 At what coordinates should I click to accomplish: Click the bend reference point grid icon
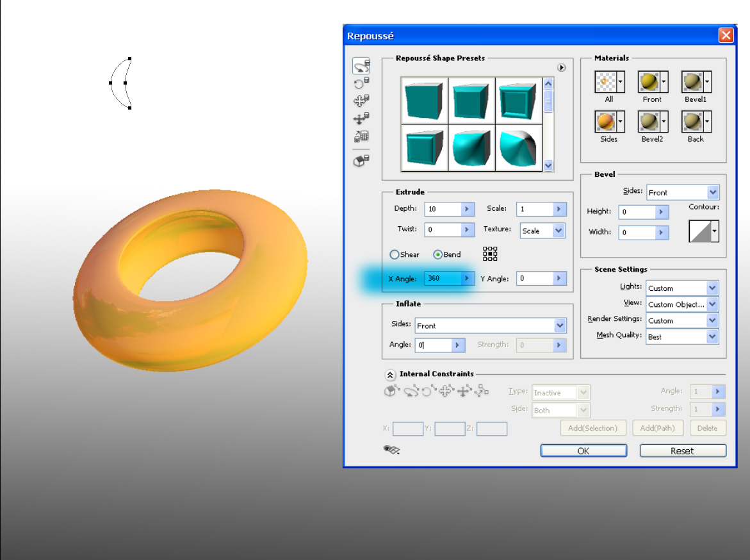(490, 254)
